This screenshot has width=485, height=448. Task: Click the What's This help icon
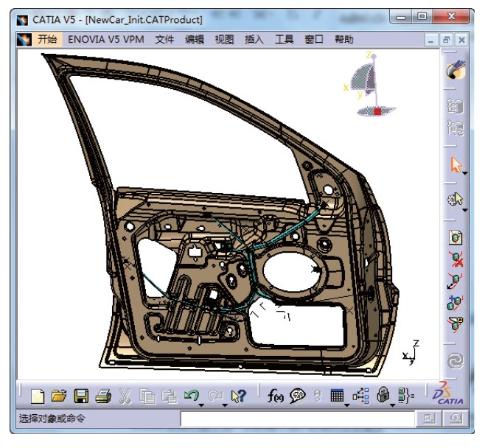click(237, 396)
